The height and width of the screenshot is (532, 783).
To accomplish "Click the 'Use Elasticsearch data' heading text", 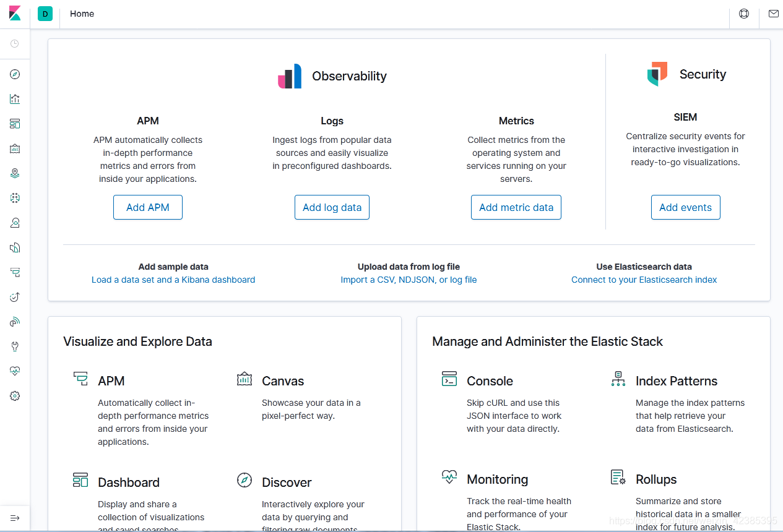I will click(644, 267).
